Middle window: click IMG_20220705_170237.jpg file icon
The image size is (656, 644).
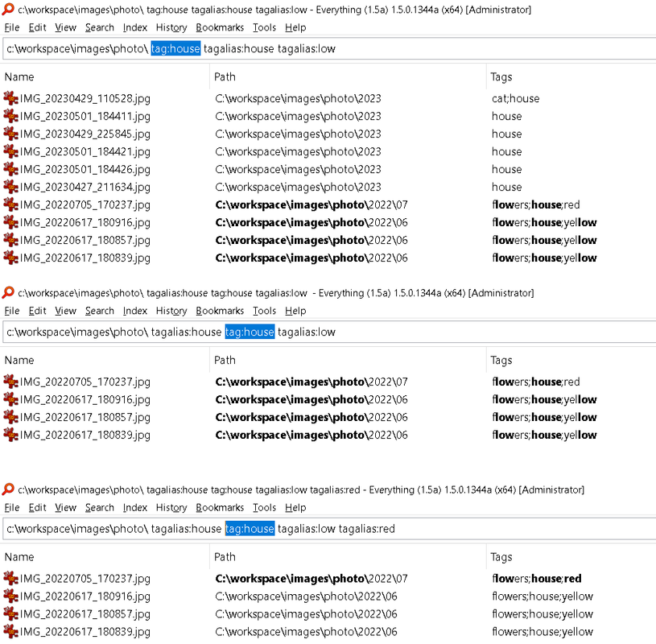pos(10,382)
